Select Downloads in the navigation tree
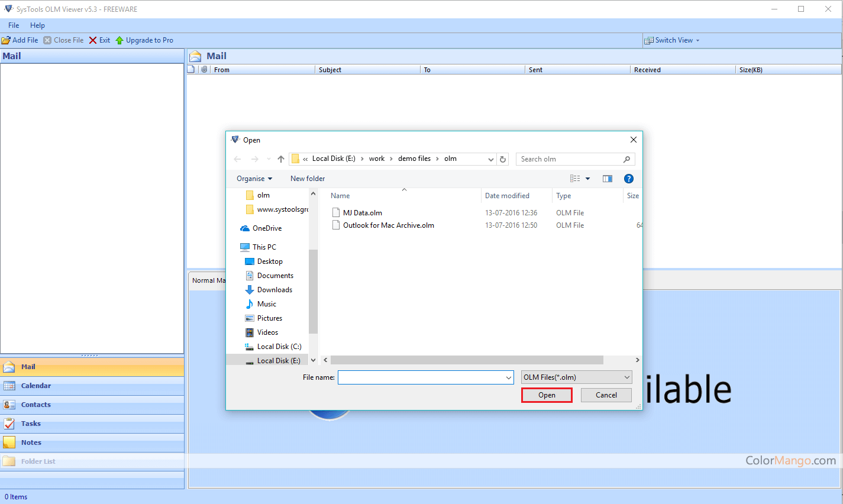The height and width of the screenshot is (504, 843). click(x=269, y=290)
